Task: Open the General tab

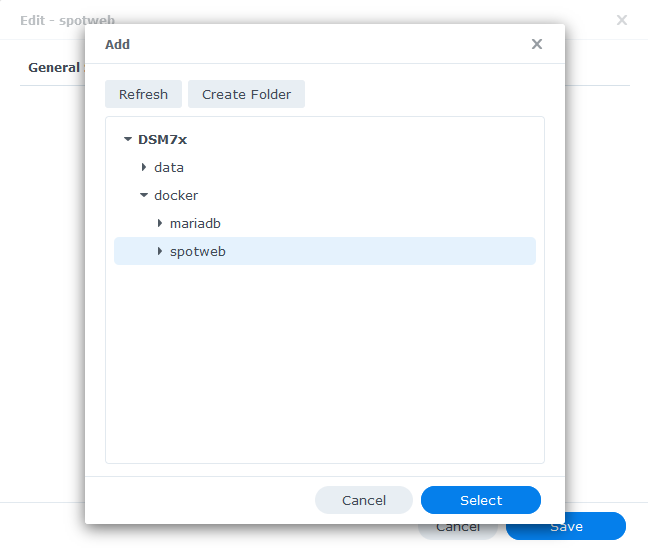Action: pyautogui.click(x=54, y=67)
